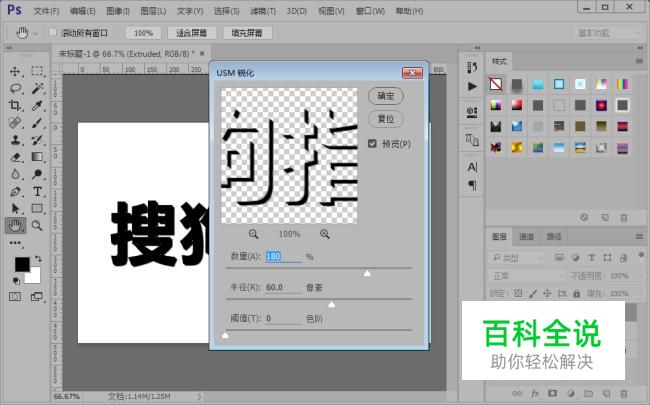Toggle lock position icon
The width and height of the screenshot is (650, 405).
click(547, 293)
